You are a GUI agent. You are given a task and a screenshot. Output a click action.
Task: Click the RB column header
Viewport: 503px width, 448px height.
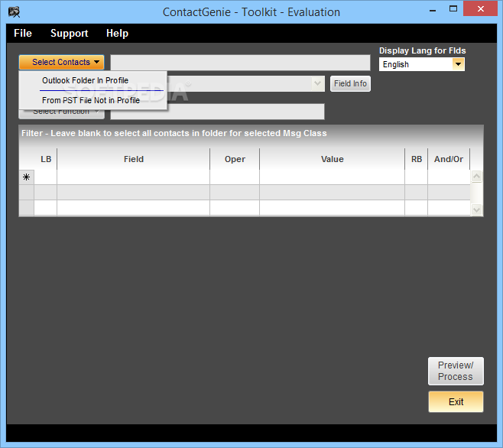[417, 159]
